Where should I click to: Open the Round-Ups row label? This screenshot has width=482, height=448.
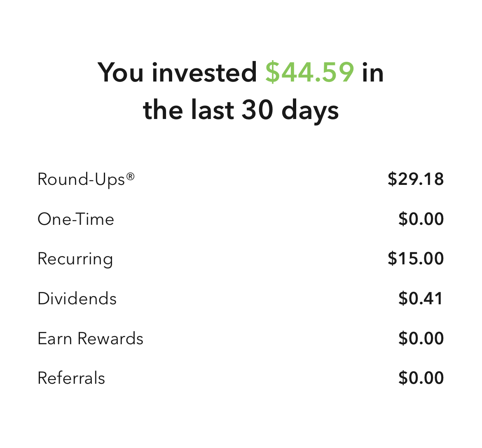point(81,180)
